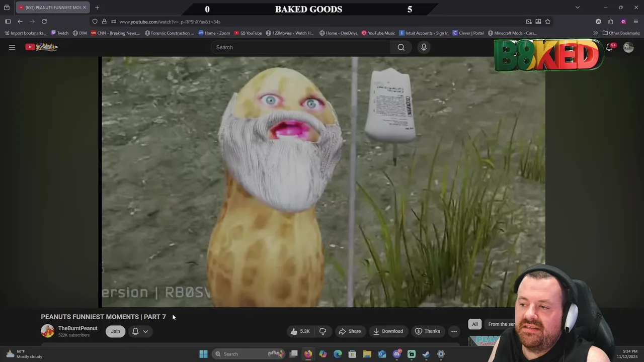Close the Peanuts Funniest Moments tab
644x362 pixels.
coord(84,8)
